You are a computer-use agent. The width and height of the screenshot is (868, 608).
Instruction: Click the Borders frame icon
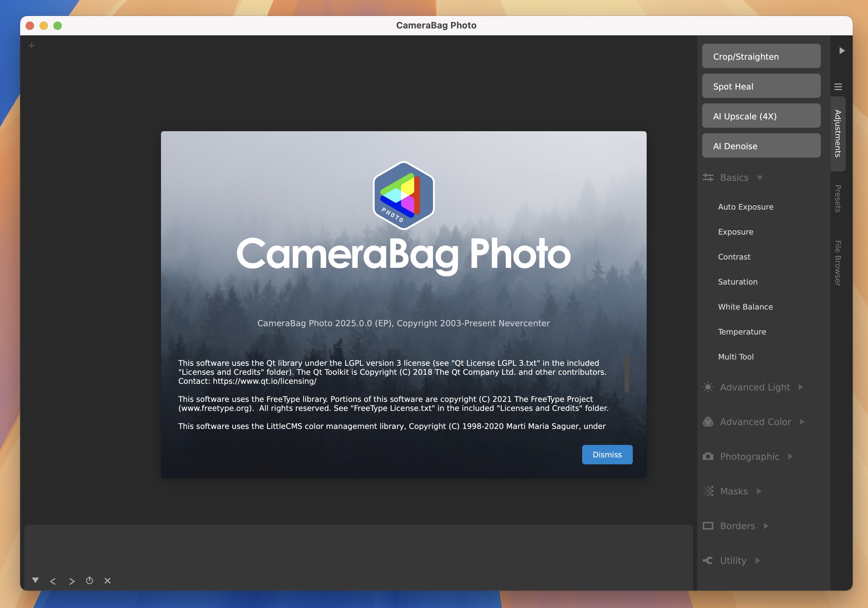click(x=708, y=526)
